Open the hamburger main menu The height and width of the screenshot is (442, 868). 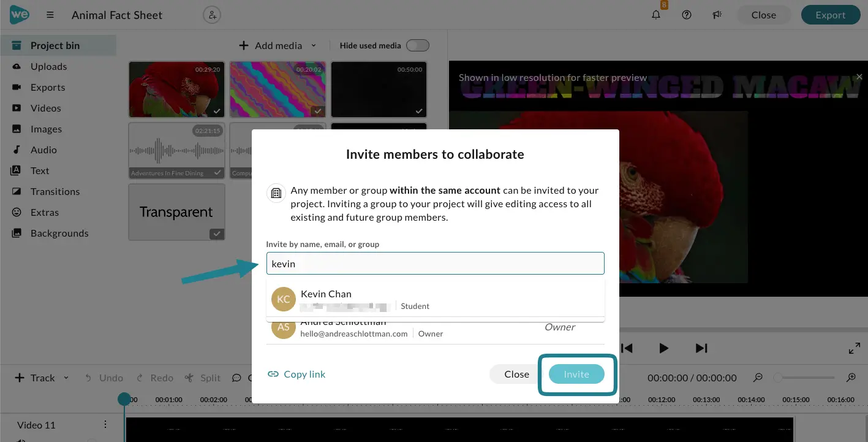(50, 15)
